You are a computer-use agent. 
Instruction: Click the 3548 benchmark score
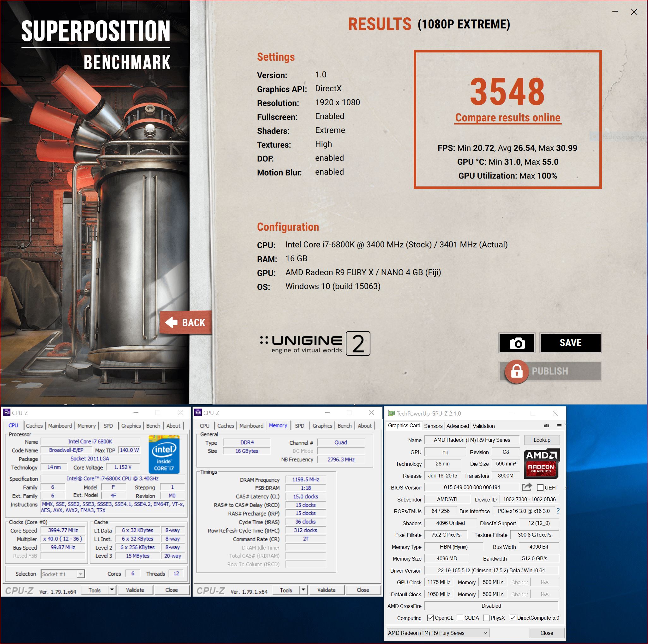(x=507, y=91)
